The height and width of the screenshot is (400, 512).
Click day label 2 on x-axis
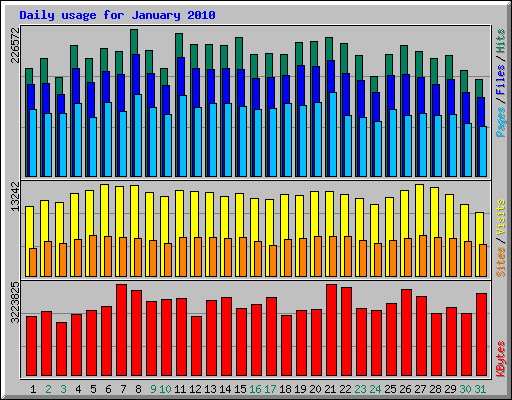tap(48, 389)
